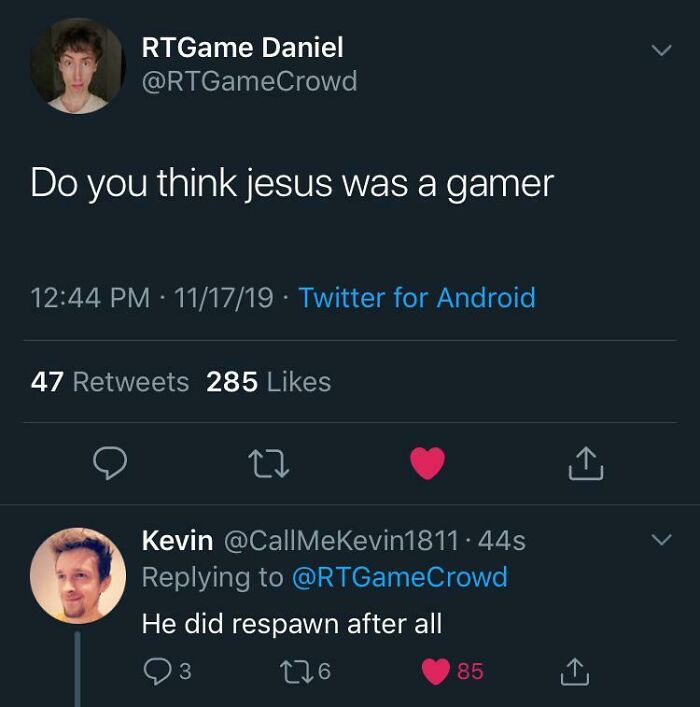Retweet the jesus gamer tweet
700x707 pixels.
(x=270, y=462)
